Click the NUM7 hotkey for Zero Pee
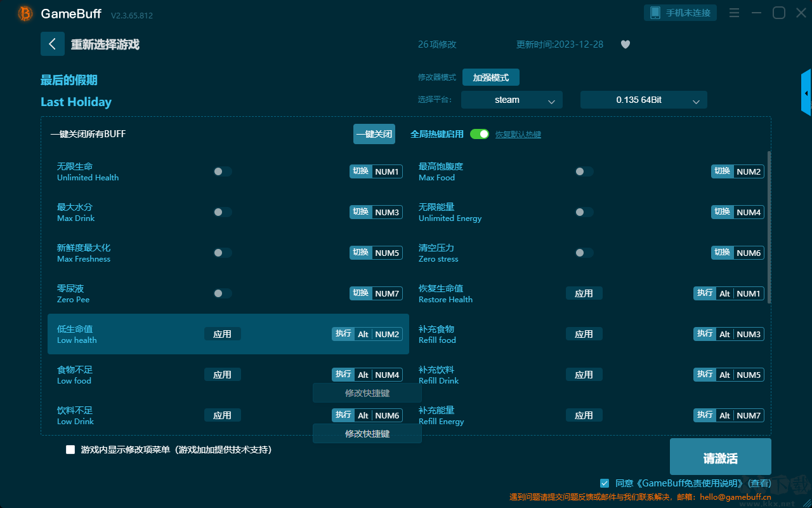 [x=376, y=293]
